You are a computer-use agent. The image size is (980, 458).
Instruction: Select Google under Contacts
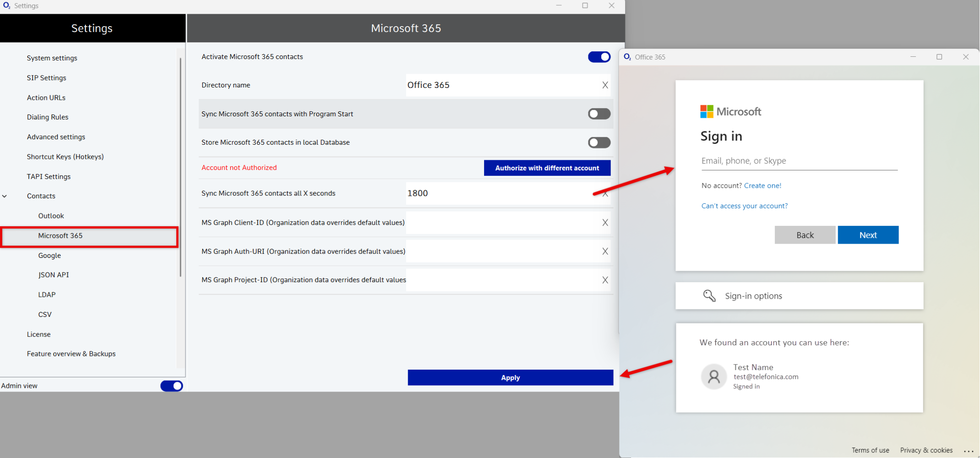pos(49,256)
